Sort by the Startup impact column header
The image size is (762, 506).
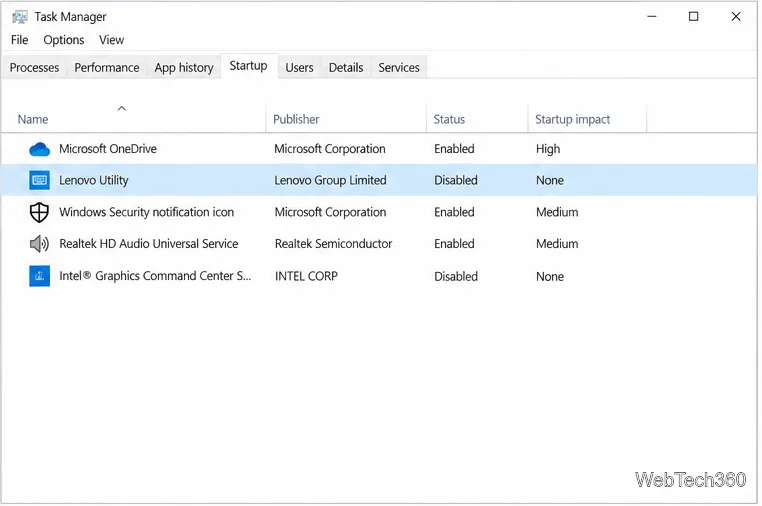pyautogui.click(x=587, y=120)
